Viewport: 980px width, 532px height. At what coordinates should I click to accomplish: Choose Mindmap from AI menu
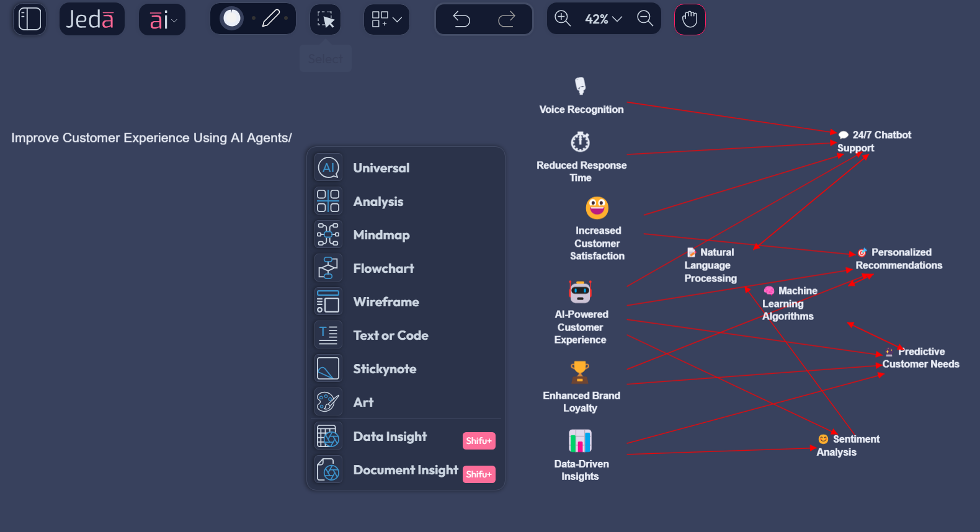[406, 234]
